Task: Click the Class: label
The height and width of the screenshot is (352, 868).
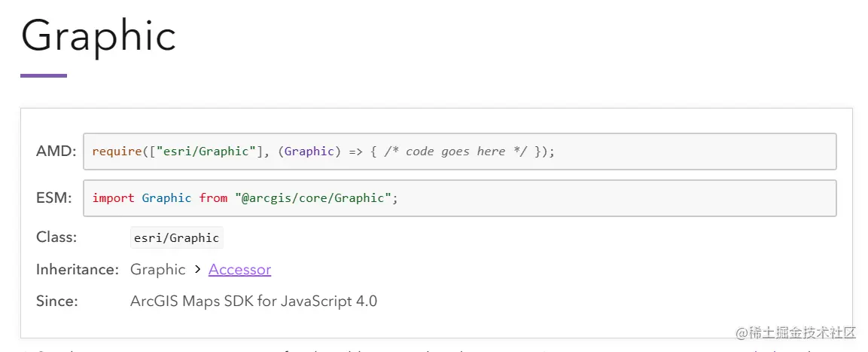Action: point(56,237)
